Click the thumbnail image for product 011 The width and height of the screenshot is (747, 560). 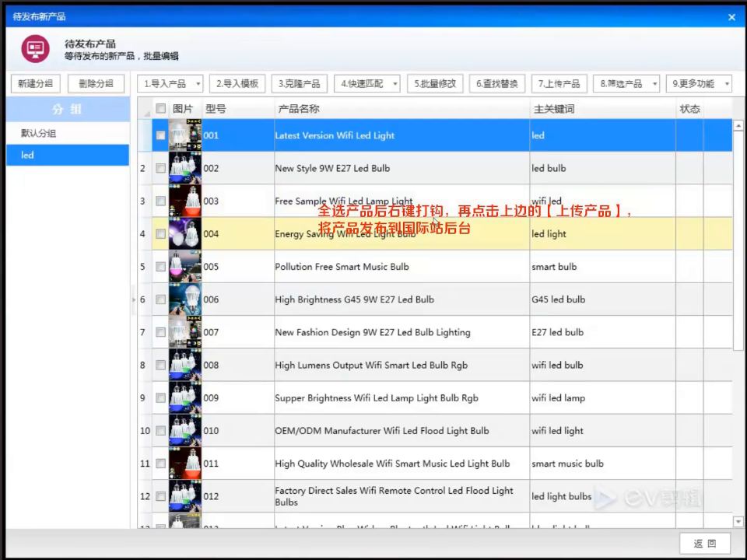click(x=185, y=464)
